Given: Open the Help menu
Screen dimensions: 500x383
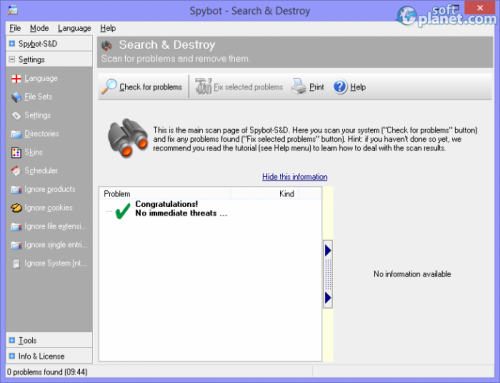Looking at the screenshot, I should click(108, 28).
